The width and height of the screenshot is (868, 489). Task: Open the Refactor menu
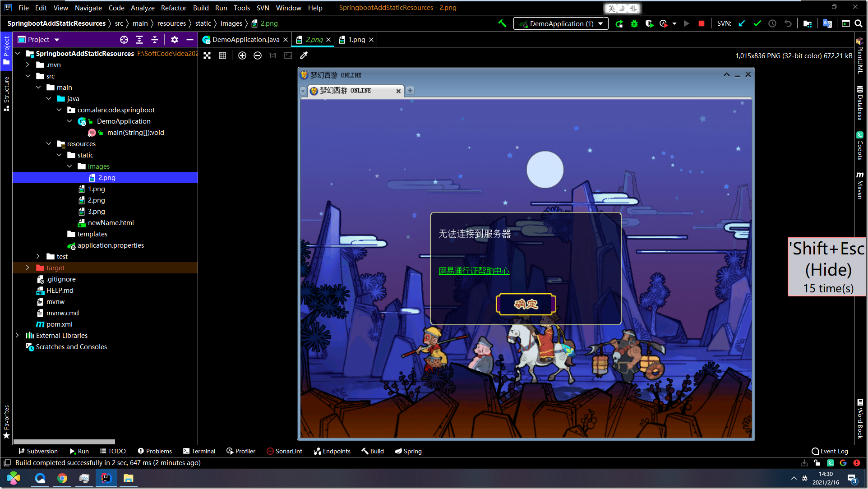pos(173,8)
